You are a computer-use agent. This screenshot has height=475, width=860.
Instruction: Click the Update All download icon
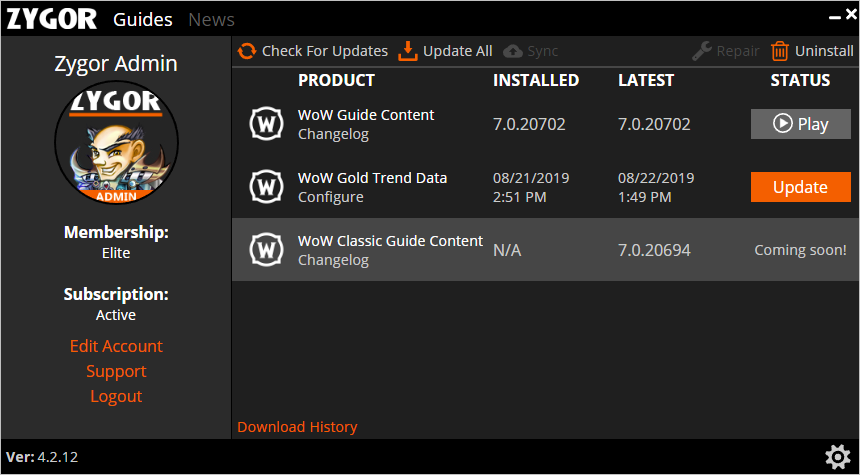pyautogui.click(x=408, y=51)
